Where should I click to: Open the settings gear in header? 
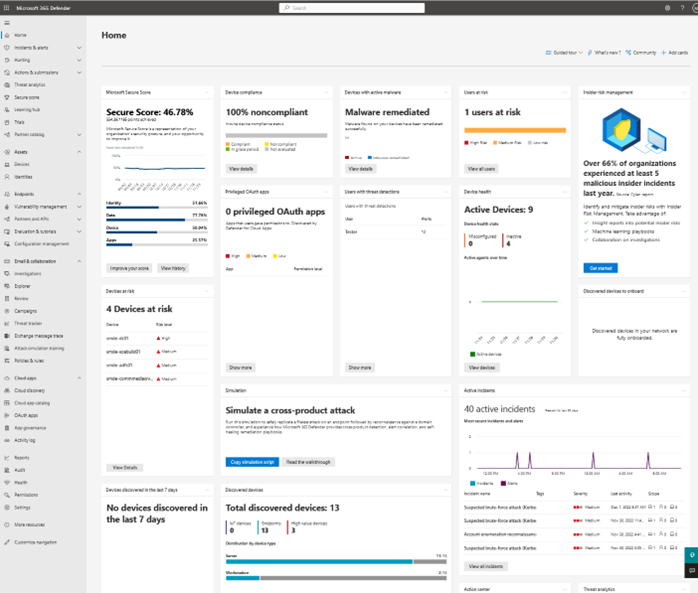(667, 8)
